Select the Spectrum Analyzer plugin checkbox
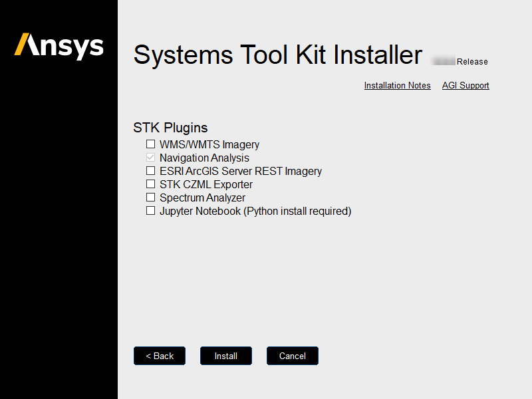 pos(151,197)
